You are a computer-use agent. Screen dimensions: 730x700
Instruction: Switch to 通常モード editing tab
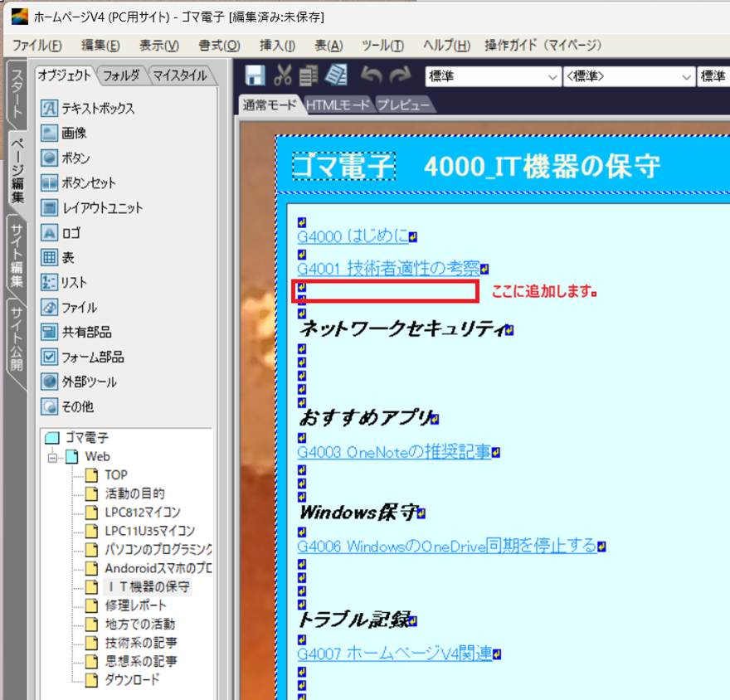point(269,105)
